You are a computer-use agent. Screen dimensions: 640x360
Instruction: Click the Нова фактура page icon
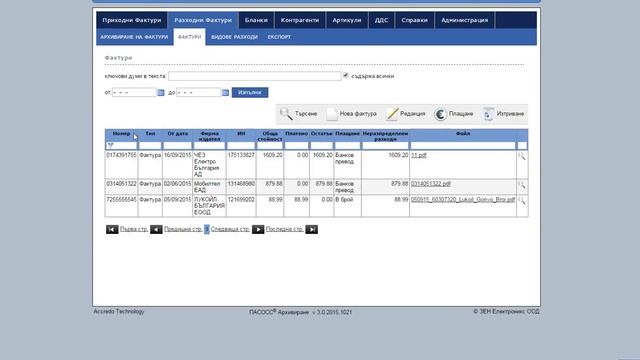332,114
